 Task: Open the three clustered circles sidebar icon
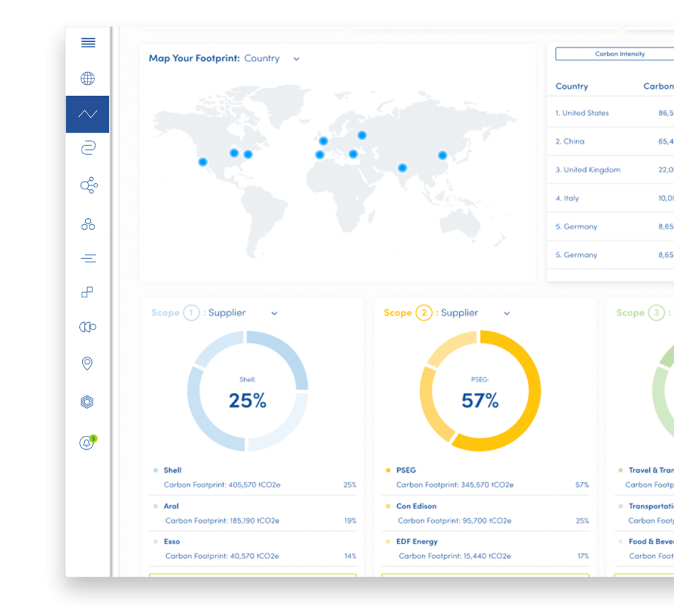pyautogui.click(x=88, y=224)
